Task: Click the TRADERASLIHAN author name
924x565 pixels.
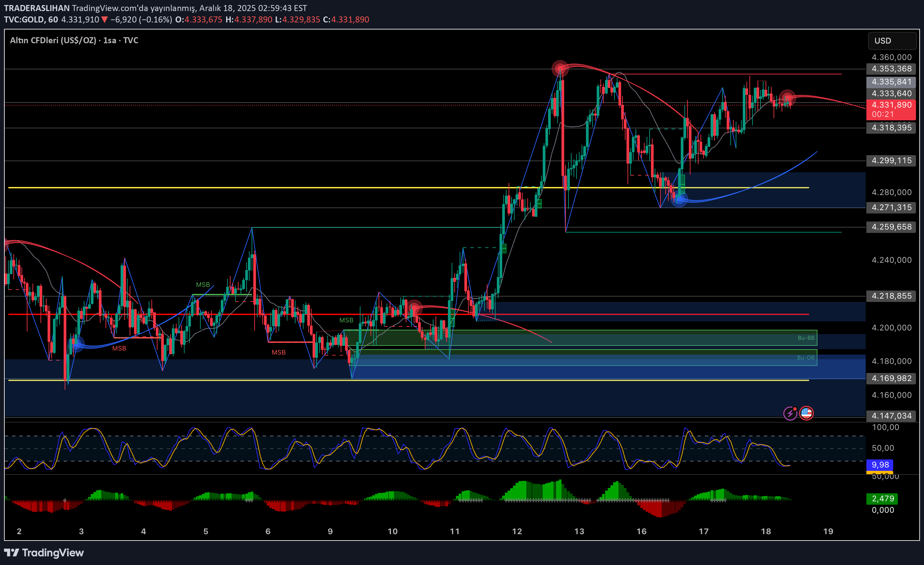Action: pos(37,8)
